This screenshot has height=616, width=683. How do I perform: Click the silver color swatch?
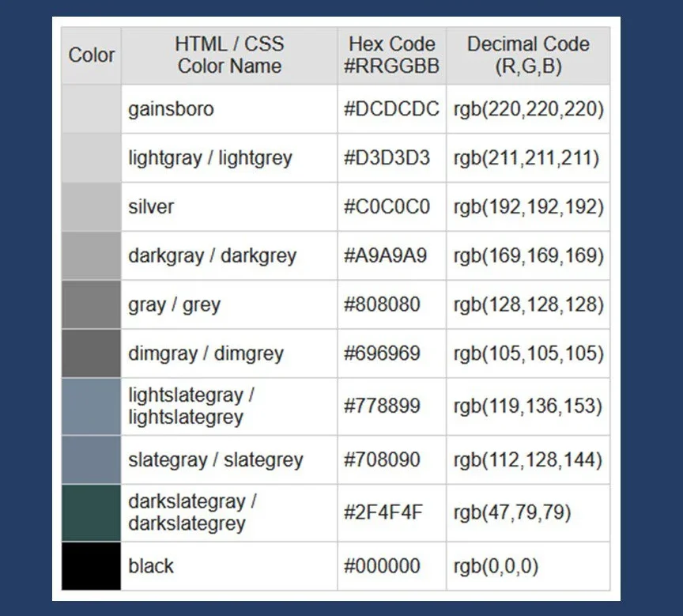tap(91, 207)
